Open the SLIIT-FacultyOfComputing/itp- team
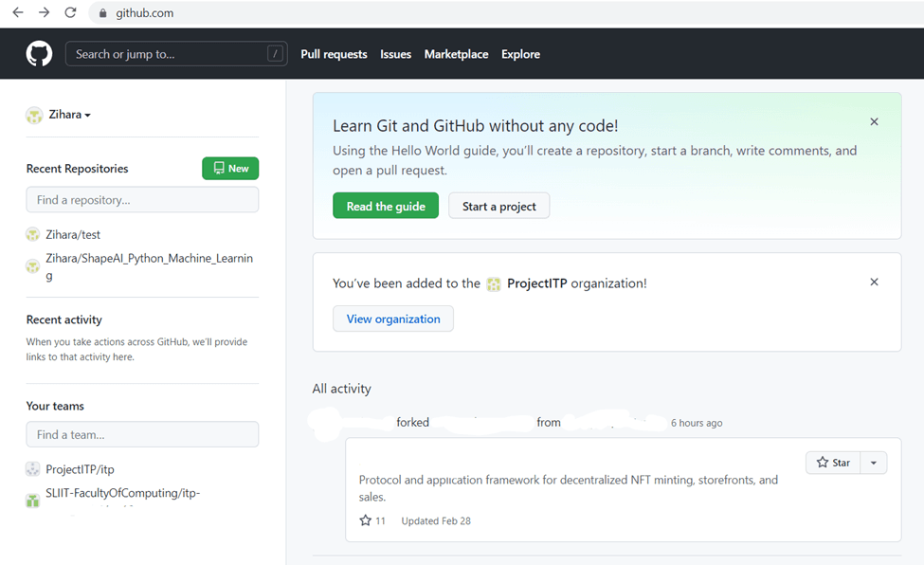 coord(122,493)
